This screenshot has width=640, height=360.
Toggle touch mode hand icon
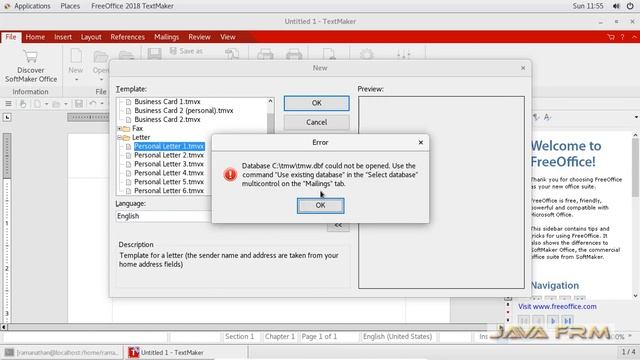point(23,104)
